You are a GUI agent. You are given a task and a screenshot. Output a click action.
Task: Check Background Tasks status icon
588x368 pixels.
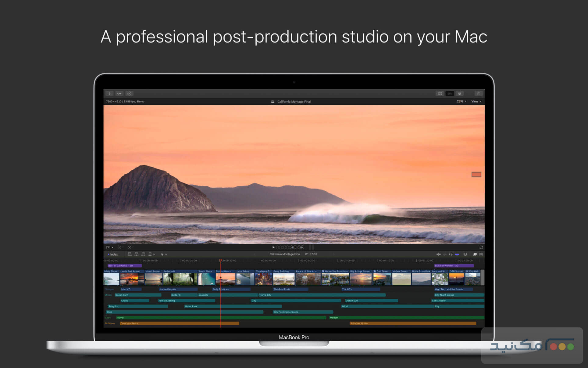point(130,93)
